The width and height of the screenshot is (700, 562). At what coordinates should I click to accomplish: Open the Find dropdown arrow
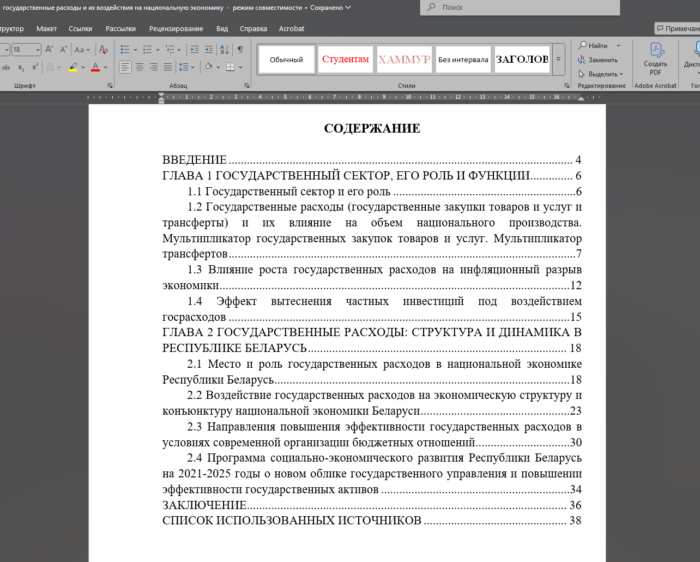pyautogui.click(x=618, y=46)
